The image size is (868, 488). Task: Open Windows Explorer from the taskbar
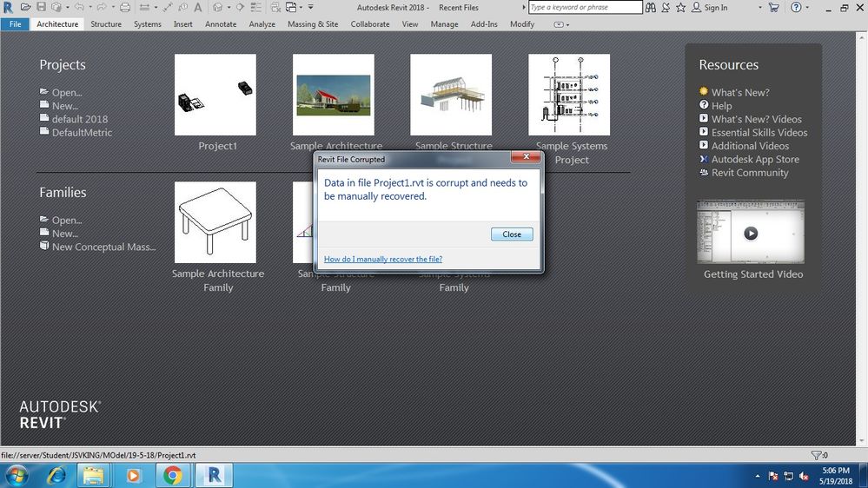[x=93, y=475]
